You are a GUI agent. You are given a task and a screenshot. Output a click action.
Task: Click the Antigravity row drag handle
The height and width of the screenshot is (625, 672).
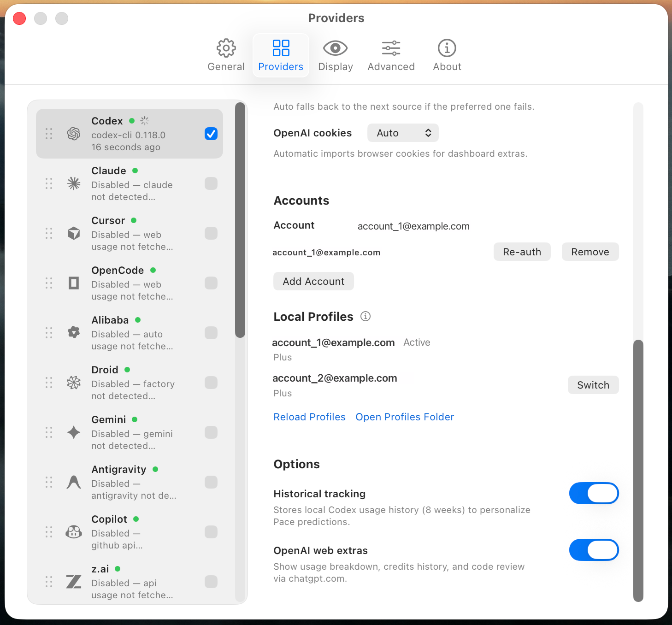point(49,482)
